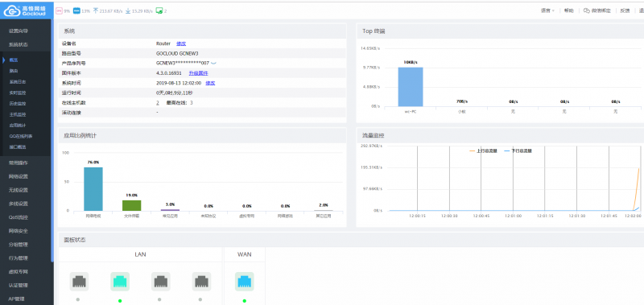
Task: Click the blue memory usage icon
Action: pyautogui.click(x=76, y=11)
